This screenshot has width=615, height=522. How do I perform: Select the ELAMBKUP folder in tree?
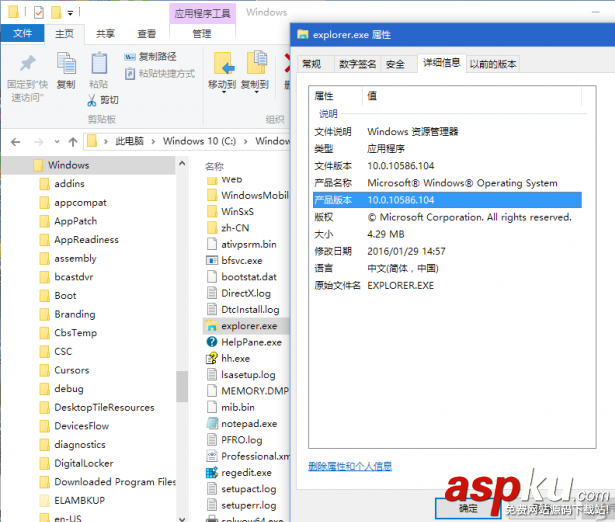[x=72, y=501]
